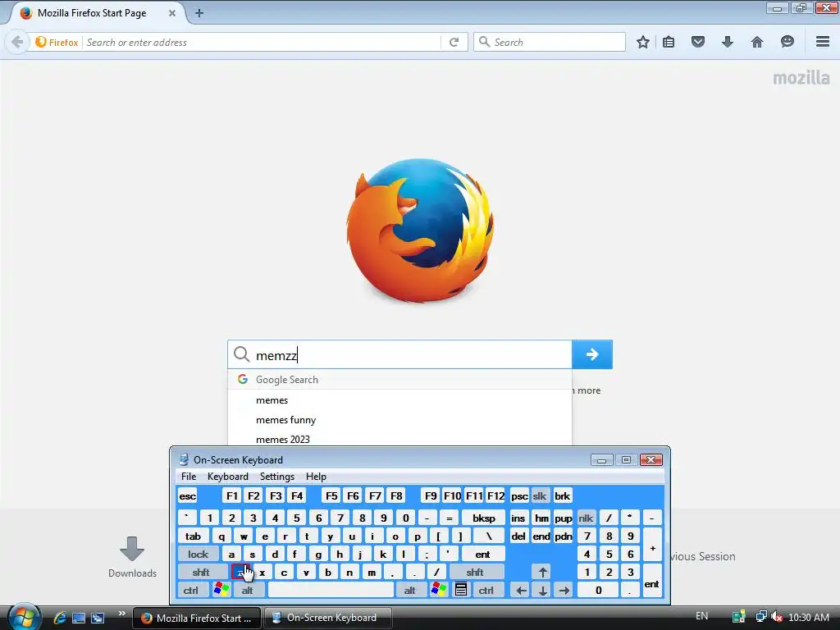Focus the address bar field
Image resolution: width=840 pixels, height=630 pixels.
[x=262, y=42]
